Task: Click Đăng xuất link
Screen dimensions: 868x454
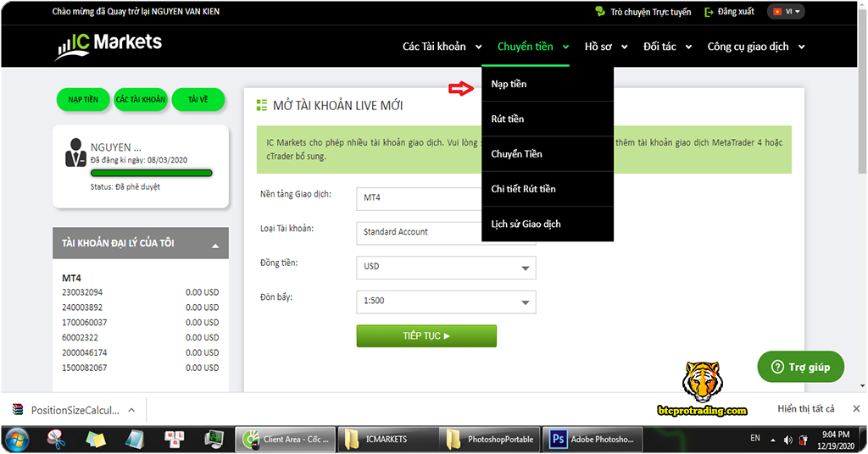Action: 736,12
